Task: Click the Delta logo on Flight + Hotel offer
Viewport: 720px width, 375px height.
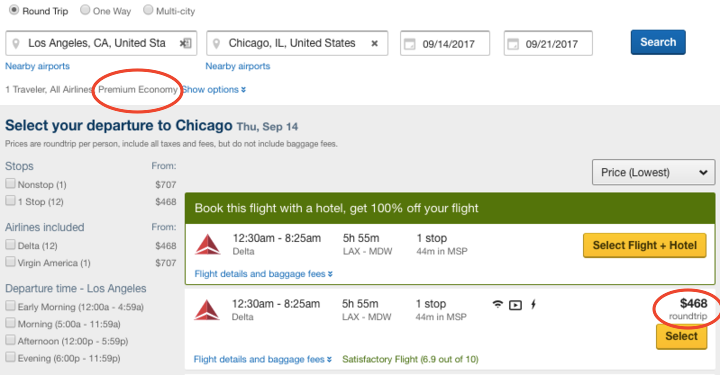Action: click(208, 244)
